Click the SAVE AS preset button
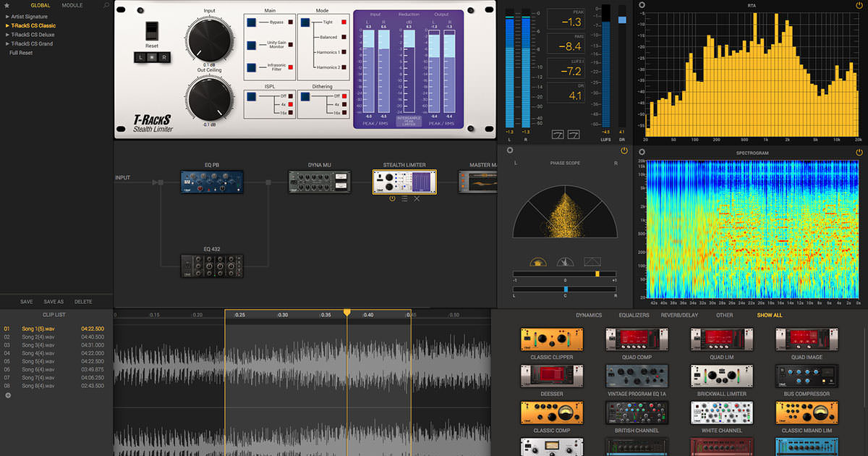Viewport: 868px width, 456px height. click(x=54, y=302)
